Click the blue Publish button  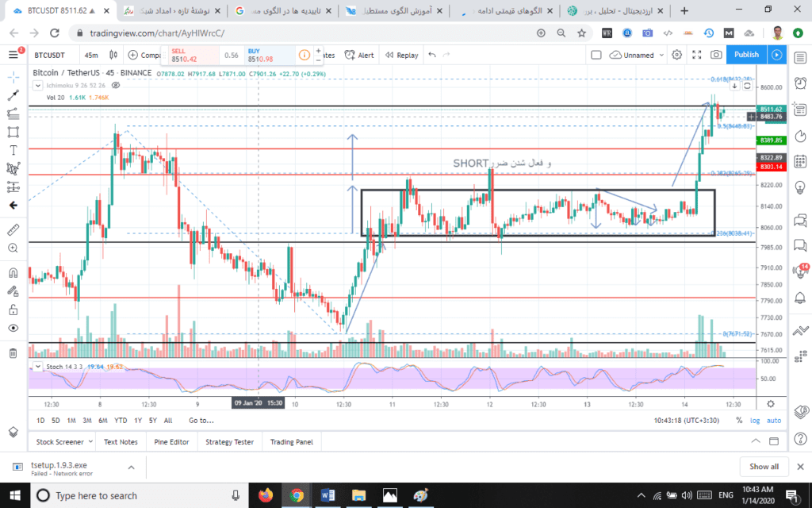coord(746,55)
